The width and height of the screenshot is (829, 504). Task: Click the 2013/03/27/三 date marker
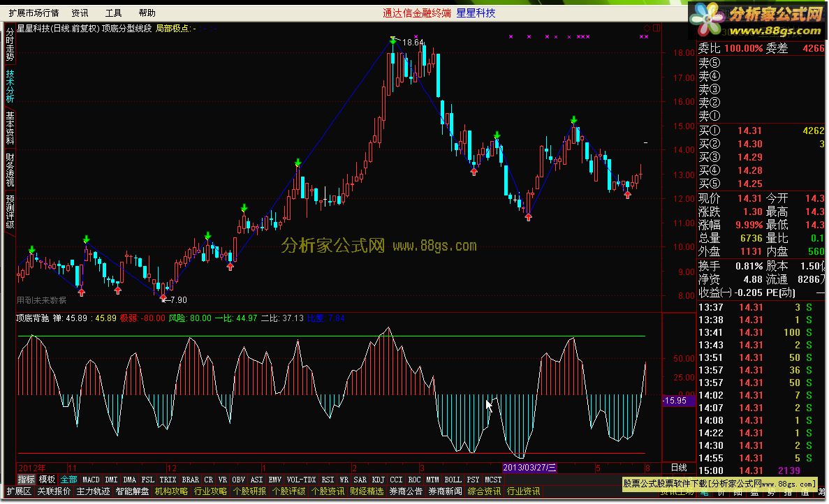pos(529,468)
